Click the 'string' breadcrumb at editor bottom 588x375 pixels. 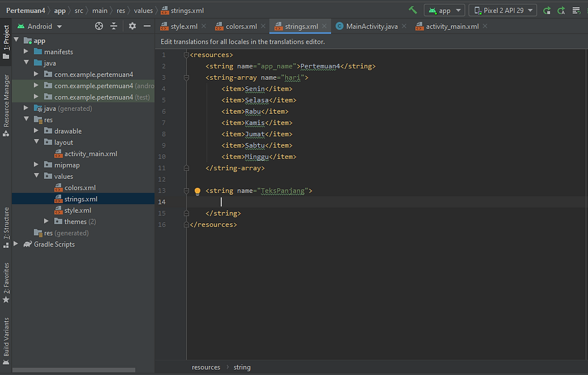[x=242, y=367]
